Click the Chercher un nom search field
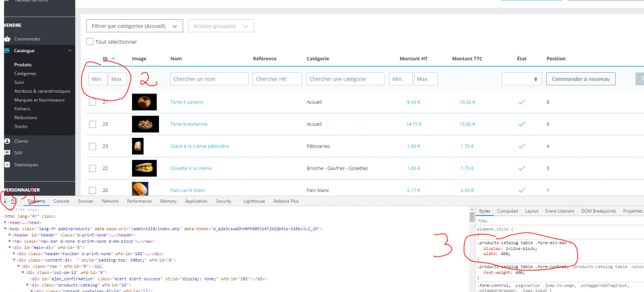Viewport: 644px width, 292px height. point(209,79)
